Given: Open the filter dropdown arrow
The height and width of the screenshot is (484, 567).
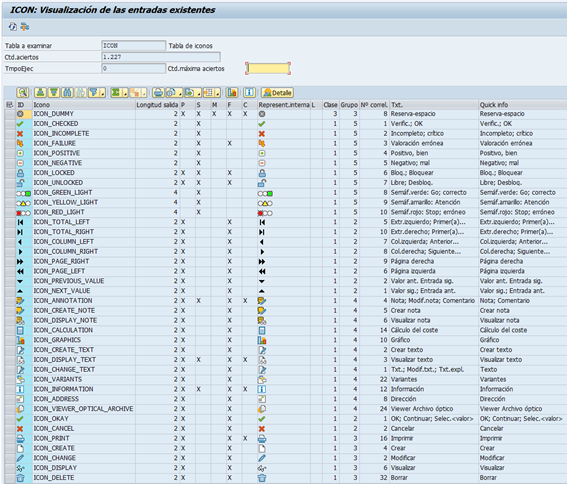Looking at the screenshot, I should tap(103, 94).
